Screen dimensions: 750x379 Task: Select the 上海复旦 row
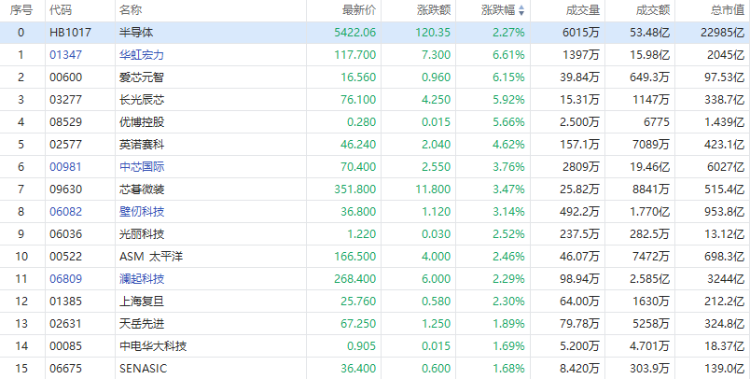point(375,301)
